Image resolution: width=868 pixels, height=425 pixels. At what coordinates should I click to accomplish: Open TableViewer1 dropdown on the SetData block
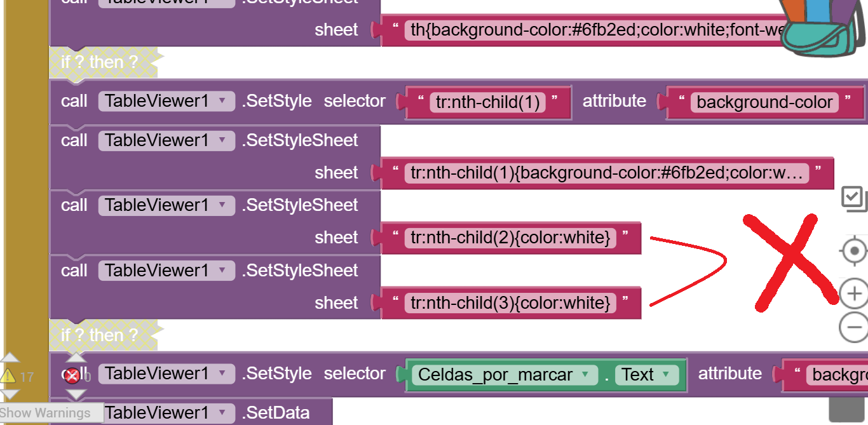click(166, 413)
